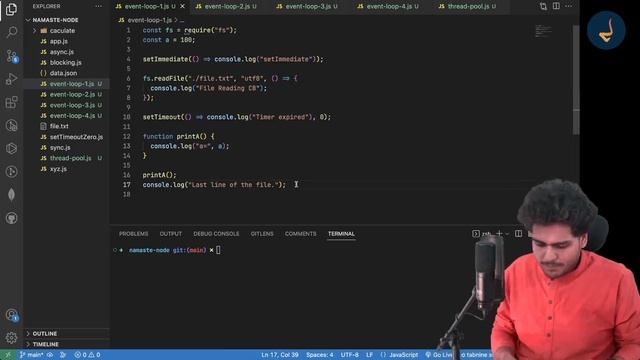Screen dimensions: 640x360
Task: Expand the OUTLINE section
Action: (67, 333)
